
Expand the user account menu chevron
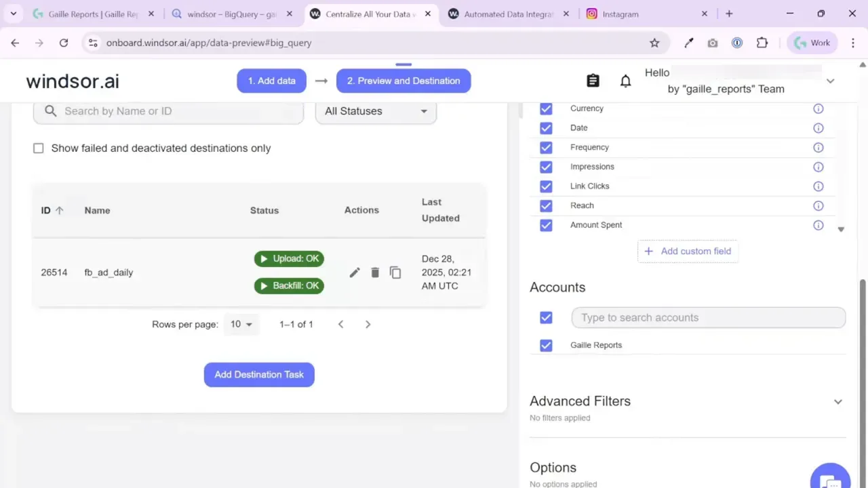830,81
